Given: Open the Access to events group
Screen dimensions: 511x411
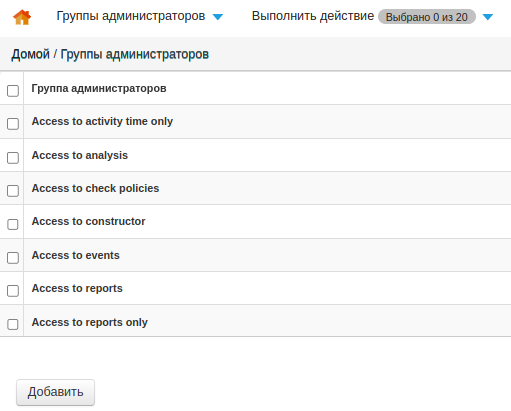Looking at the screenshot, I should point(76,255).
